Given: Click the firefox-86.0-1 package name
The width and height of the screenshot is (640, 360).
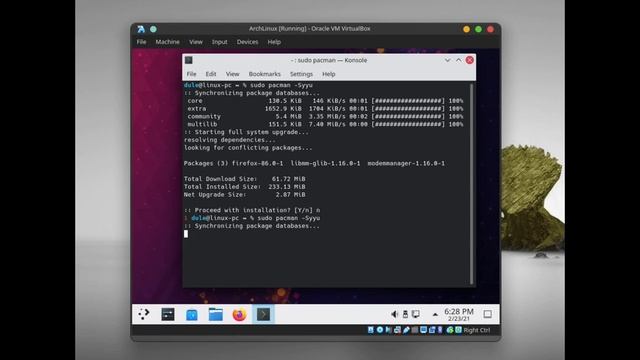Looking at the screenshot, I should pos(257,163).
